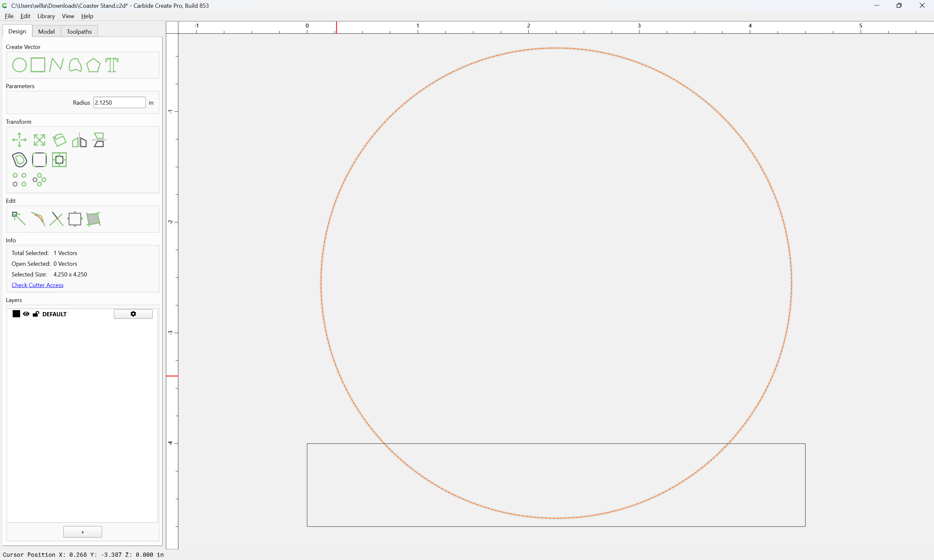Image resolution: width=934 pixels, height=560 pixels.
Task: Open the View menu
Action: point(68,16)
